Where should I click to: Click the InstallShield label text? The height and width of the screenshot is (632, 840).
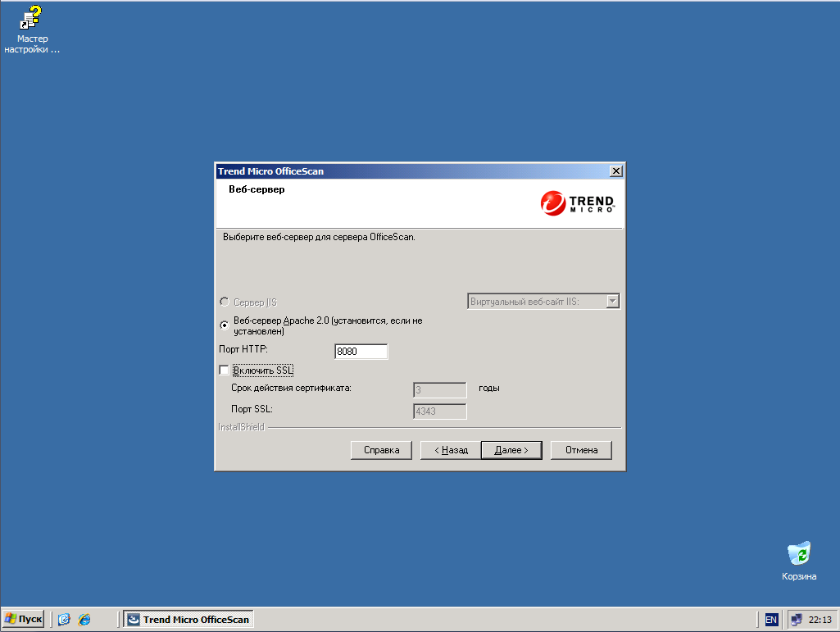click(x=241, y=427)
